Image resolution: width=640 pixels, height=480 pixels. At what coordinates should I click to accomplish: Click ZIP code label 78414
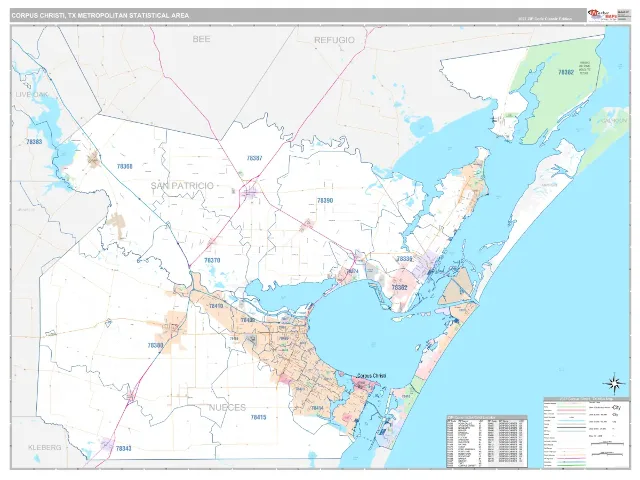317,408
